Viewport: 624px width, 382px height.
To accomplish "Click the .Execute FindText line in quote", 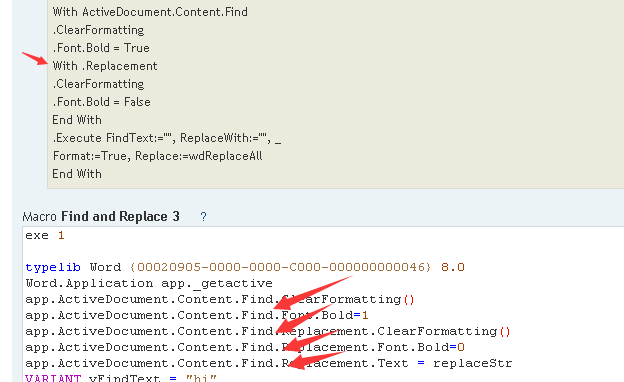I will (x=167, y=138).
